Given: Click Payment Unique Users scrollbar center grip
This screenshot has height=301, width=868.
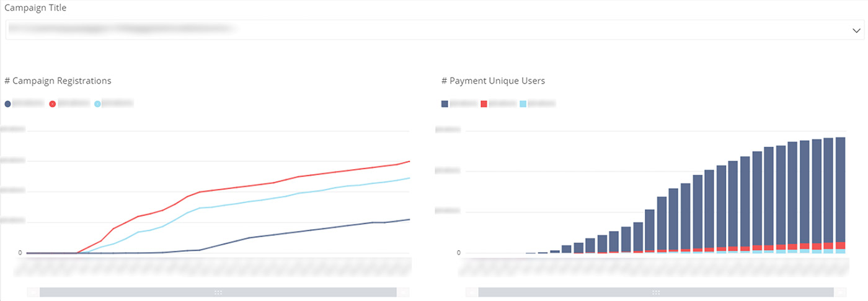Looking at the screenshot, I should (x=656, y=292).
